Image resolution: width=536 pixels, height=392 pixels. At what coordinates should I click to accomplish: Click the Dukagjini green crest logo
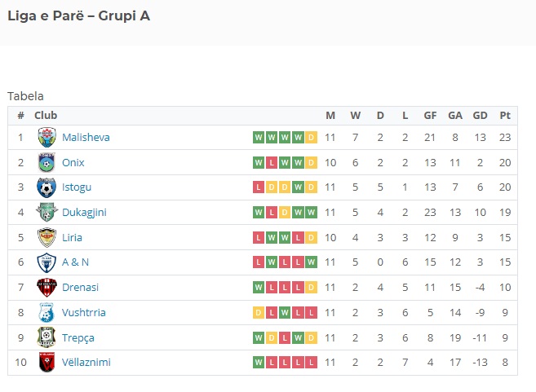47,213
